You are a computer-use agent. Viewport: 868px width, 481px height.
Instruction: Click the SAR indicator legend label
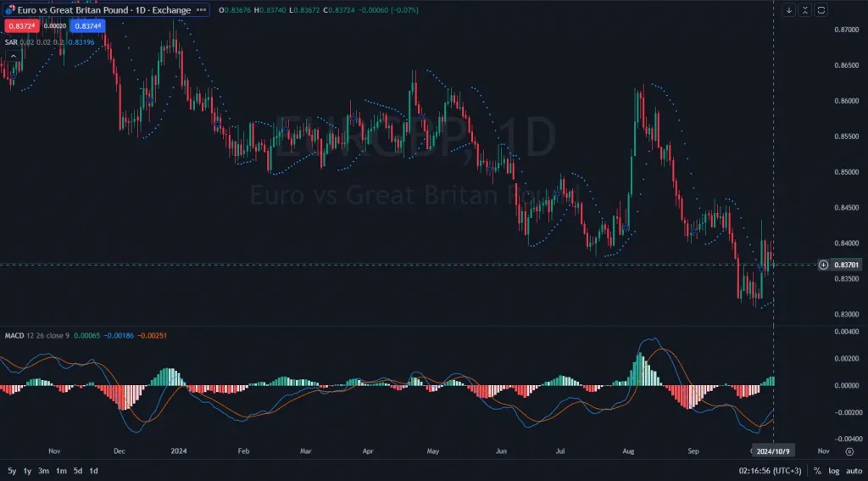[11, 42]
